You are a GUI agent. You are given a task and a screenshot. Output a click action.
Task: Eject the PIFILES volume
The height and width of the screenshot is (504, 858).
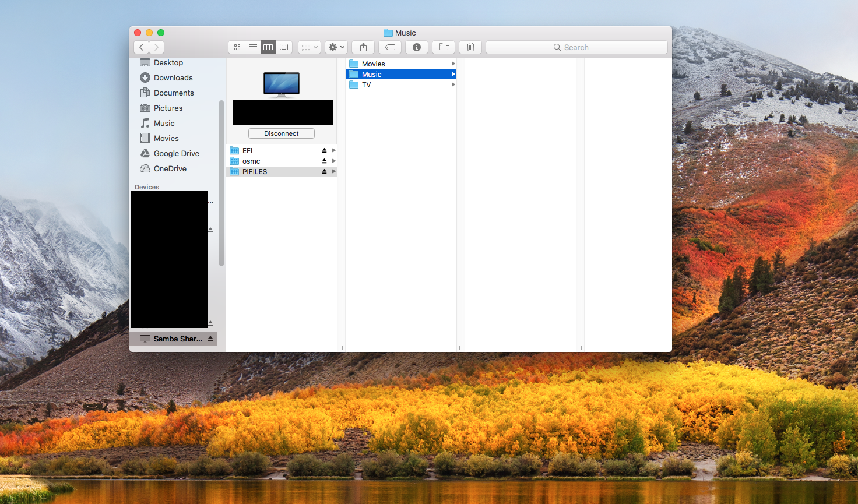click(x=324, y=171)
